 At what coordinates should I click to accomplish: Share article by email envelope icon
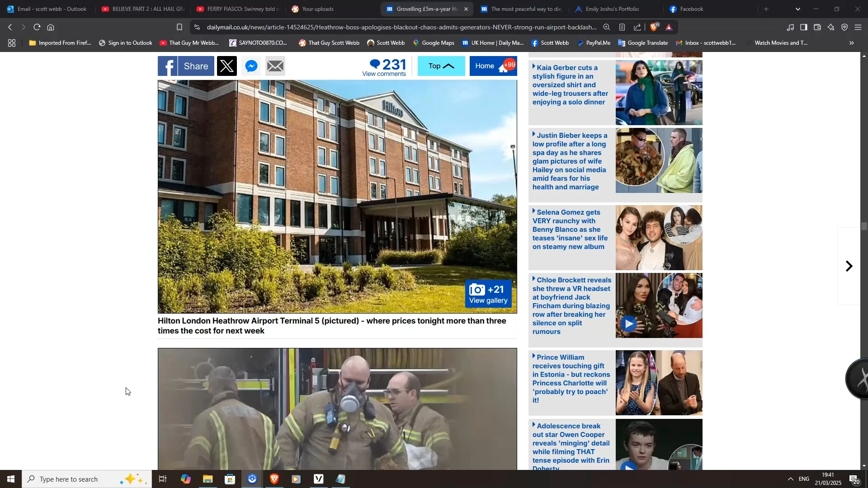click(x=275, y=66)
